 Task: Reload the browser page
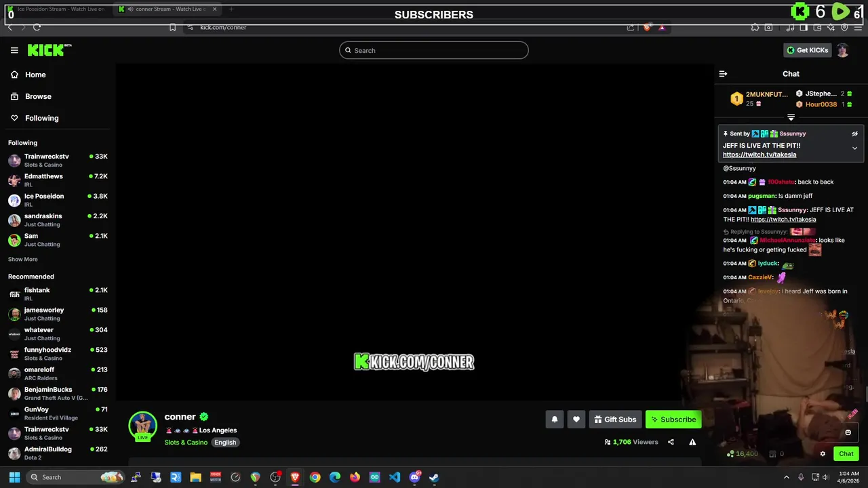coord(37,27)
